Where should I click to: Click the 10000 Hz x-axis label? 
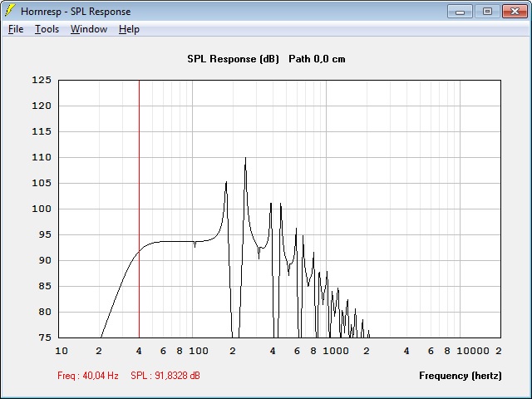473,351
